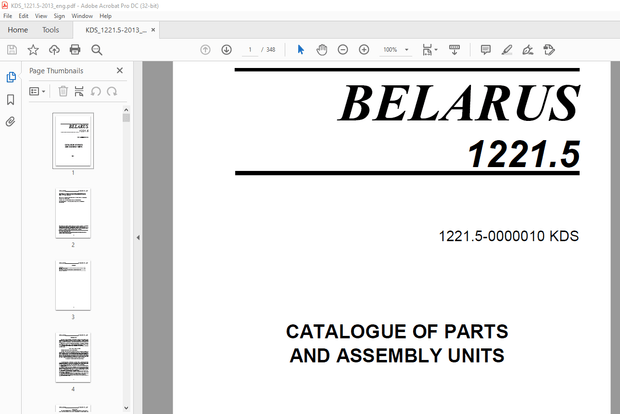The height and width of the screenshot is (414, 620).
Task: Click thumbnails scrollbar down arrow
Action: (126, 408)
